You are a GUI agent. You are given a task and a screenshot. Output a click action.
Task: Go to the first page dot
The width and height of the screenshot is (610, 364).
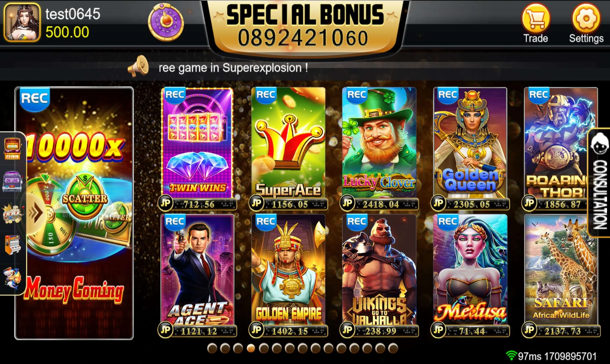click(212, 348)
